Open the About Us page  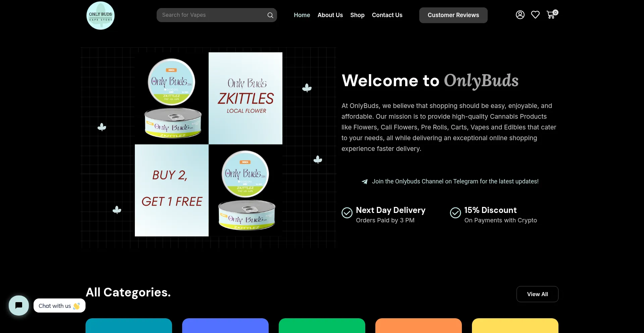(x=330, y=15)
